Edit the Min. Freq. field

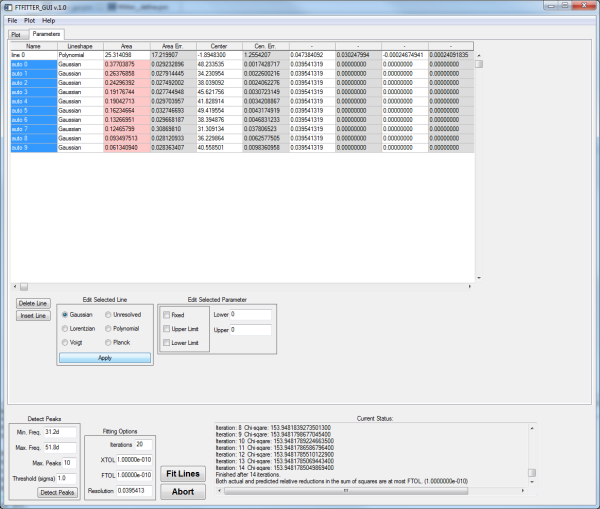click(x=60, y=432)
